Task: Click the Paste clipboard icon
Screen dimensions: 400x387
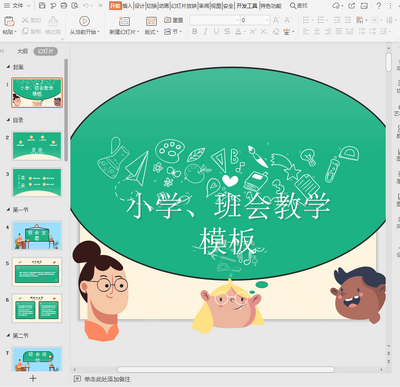Action: click(9, 21)
